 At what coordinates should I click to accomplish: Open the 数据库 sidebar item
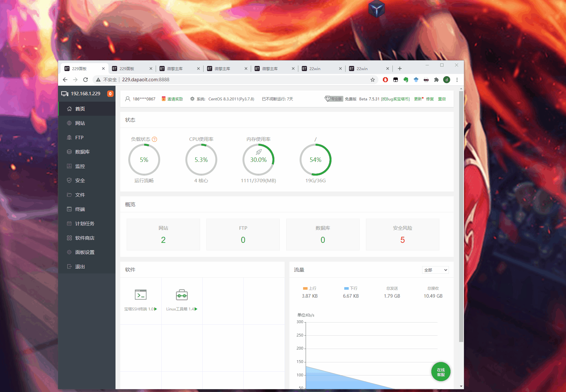87,152
